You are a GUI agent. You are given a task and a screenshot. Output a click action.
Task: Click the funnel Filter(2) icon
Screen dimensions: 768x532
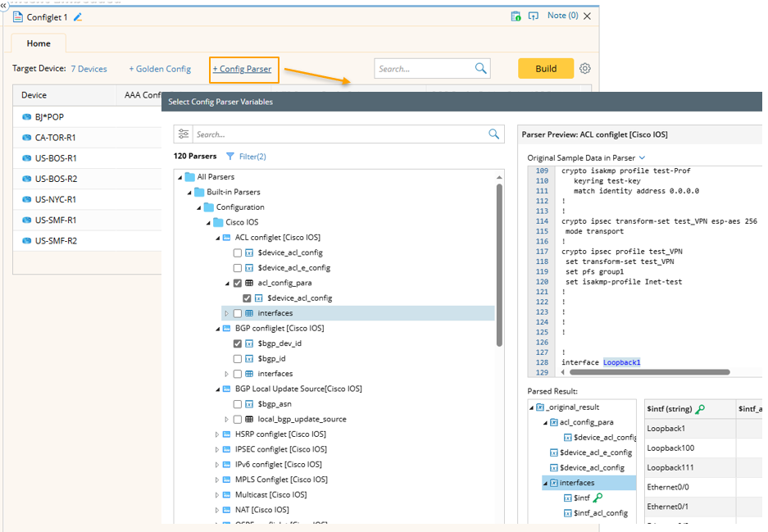click(x=230, y=156)
